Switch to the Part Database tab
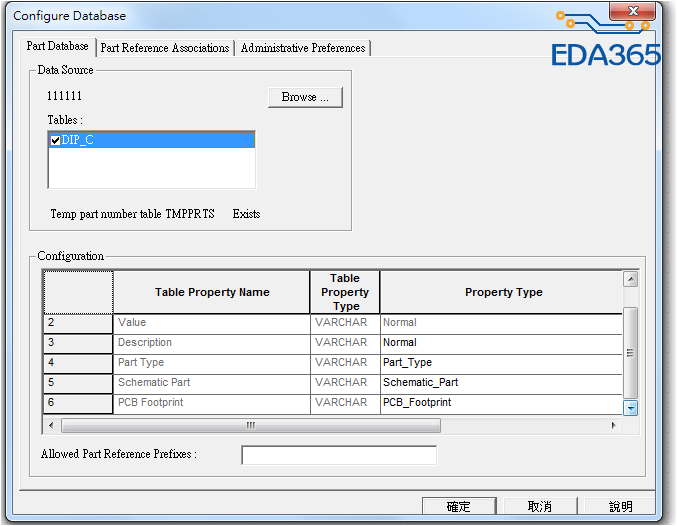Image resolution: width=677 pixels, height=526 pixels. point(57,46)
